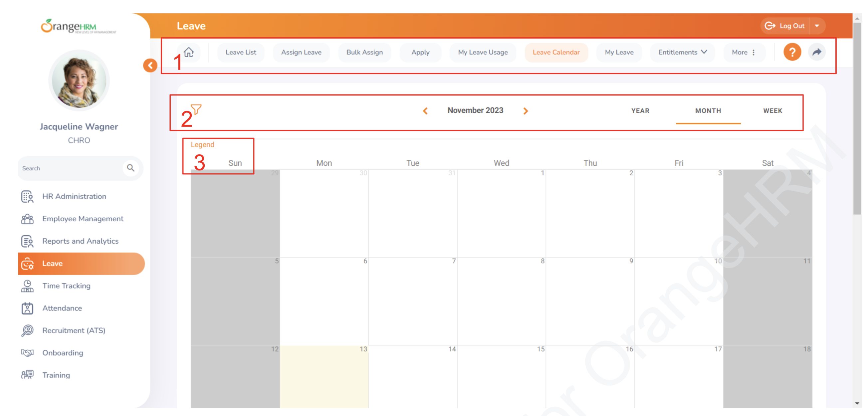The height and width of the screenshot is (416, 868).
Task: Focus the sidebar Search field
Action: click(x=80, y=168)
